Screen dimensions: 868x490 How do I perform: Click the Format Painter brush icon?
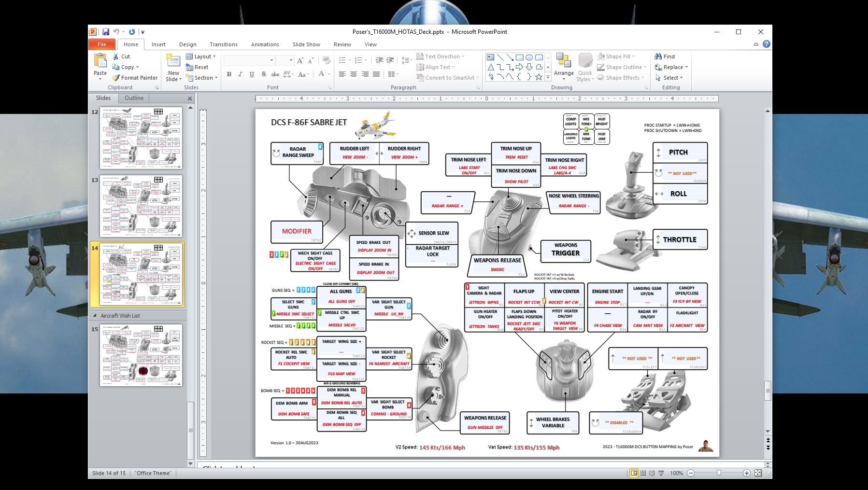tap(116, 78)
